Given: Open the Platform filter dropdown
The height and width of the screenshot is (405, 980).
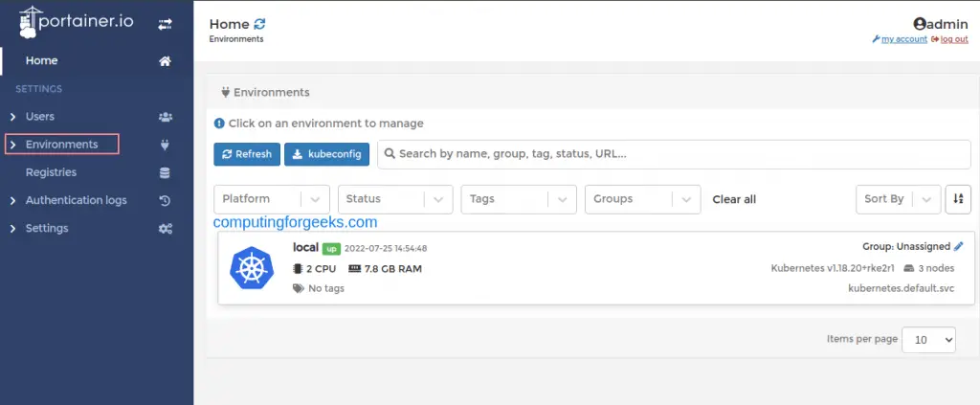Looking at the screenshot, I should coord(271,199).
